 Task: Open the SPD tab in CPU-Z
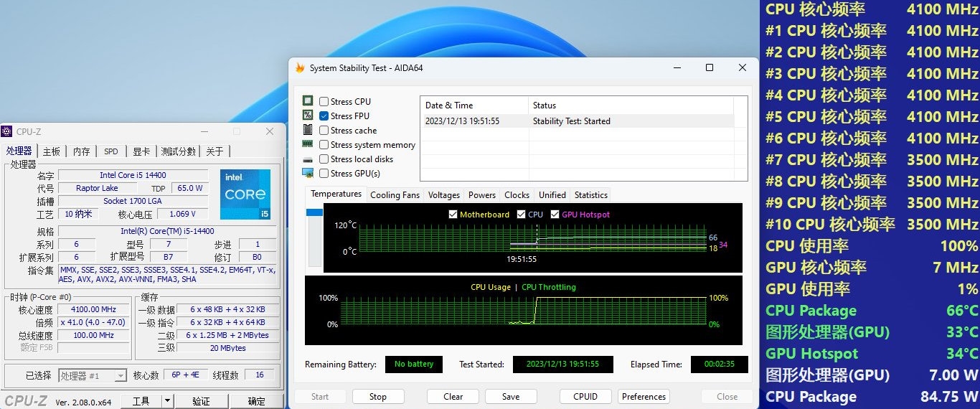[110, 151]
